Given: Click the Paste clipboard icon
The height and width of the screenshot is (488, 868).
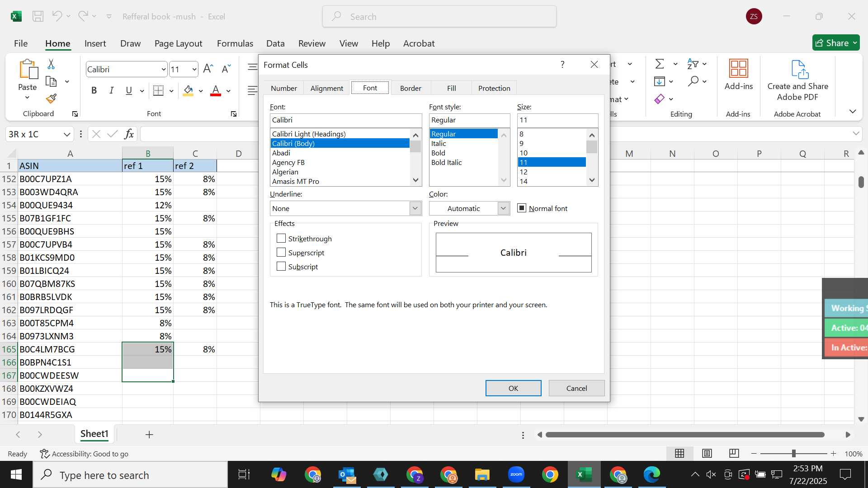Looking at the screenshot, I should (28, 70).
